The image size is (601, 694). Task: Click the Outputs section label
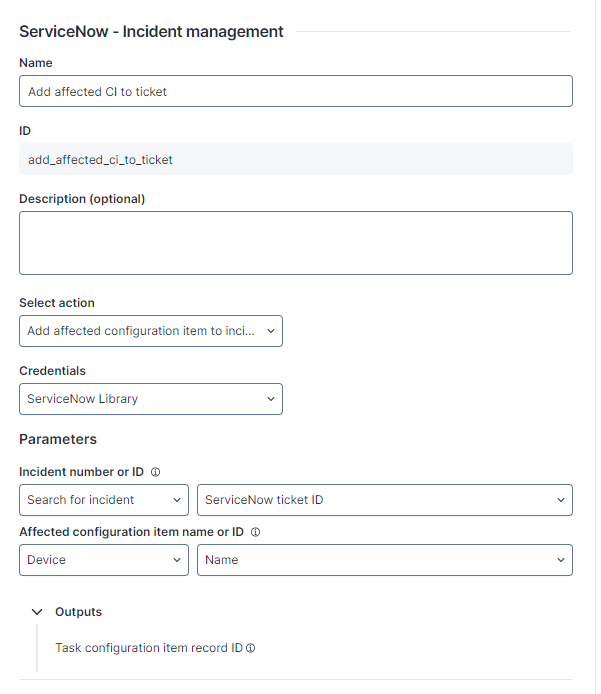[x=78, y=612]
